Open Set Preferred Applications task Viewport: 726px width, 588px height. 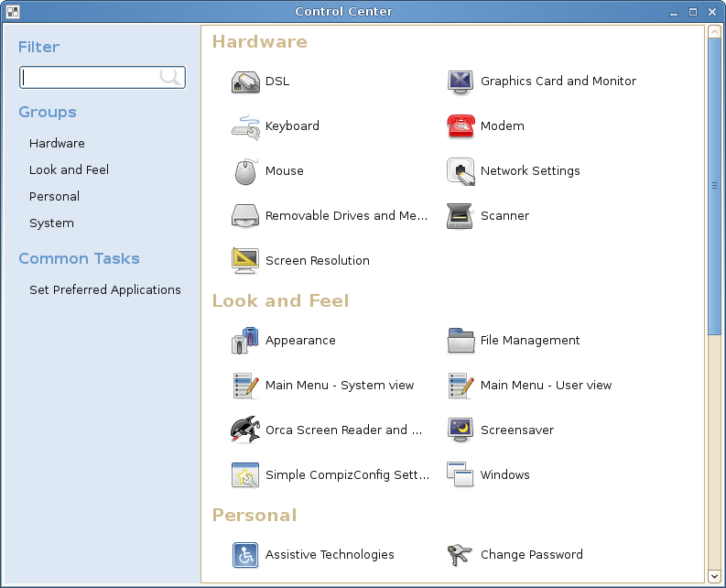point(105,290)
